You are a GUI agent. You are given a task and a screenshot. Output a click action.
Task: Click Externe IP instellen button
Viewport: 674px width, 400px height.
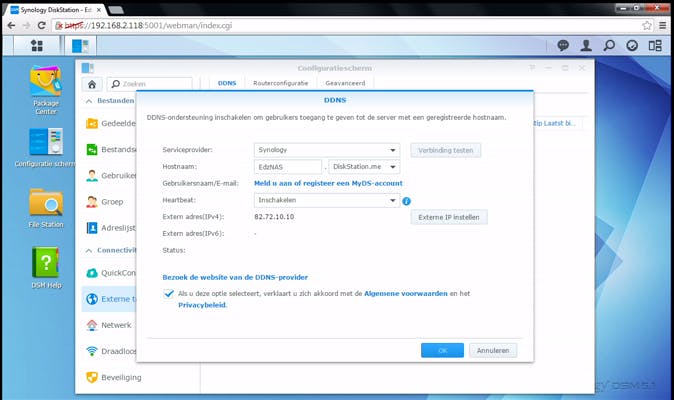(x=449, y=217)
